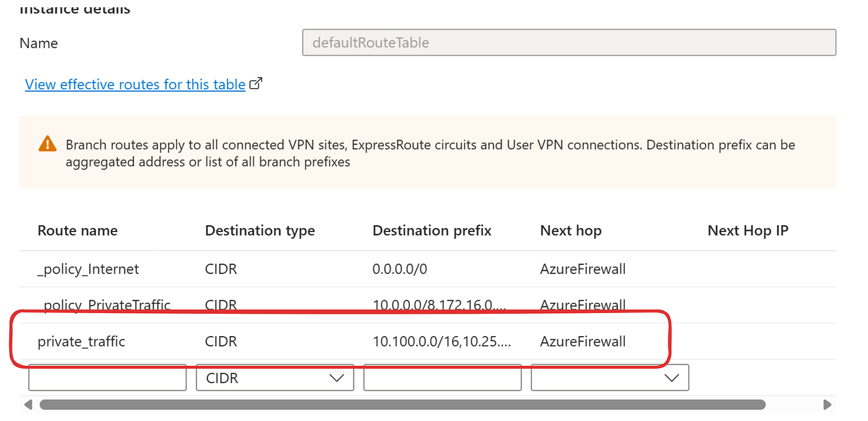Open View effective routes for this table
The height and width of the screenshot is (421, 868).
tap(135, 84)
